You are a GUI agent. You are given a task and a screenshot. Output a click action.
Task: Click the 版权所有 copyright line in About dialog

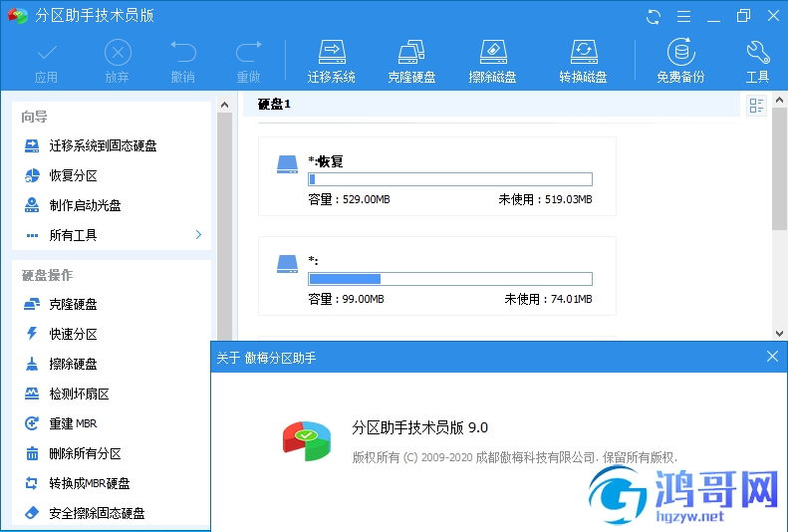515,457
